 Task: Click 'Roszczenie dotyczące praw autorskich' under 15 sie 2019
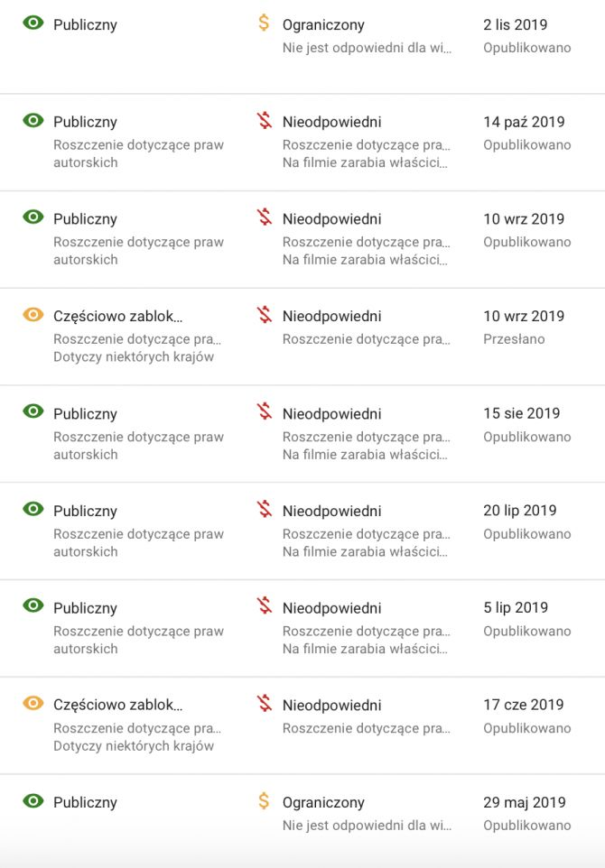[x=138, y=446]
